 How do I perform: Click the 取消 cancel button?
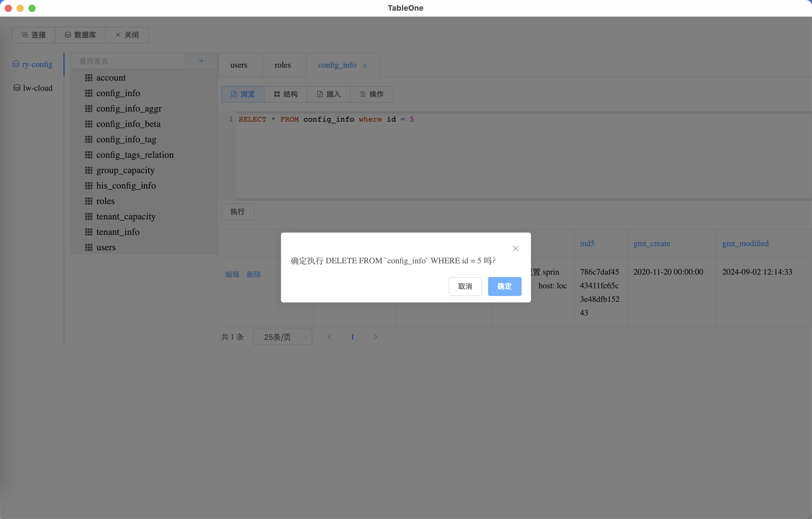pos(465,286)
